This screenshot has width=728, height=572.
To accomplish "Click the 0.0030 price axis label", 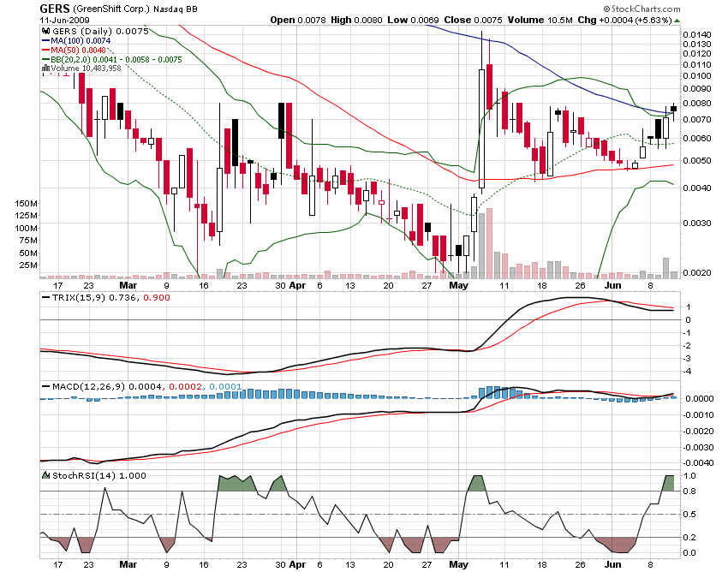I will click(697, 223).
